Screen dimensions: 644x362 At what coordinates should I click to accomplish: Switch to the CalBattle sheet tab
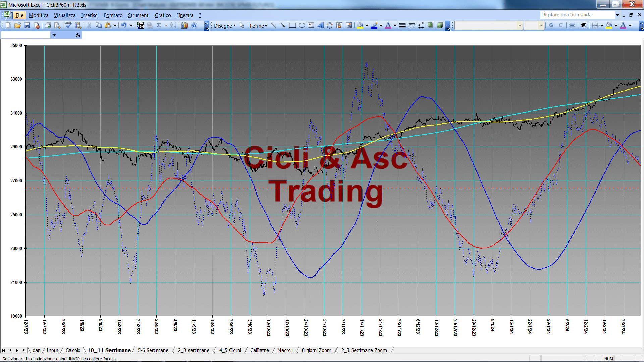pos(259,350)
